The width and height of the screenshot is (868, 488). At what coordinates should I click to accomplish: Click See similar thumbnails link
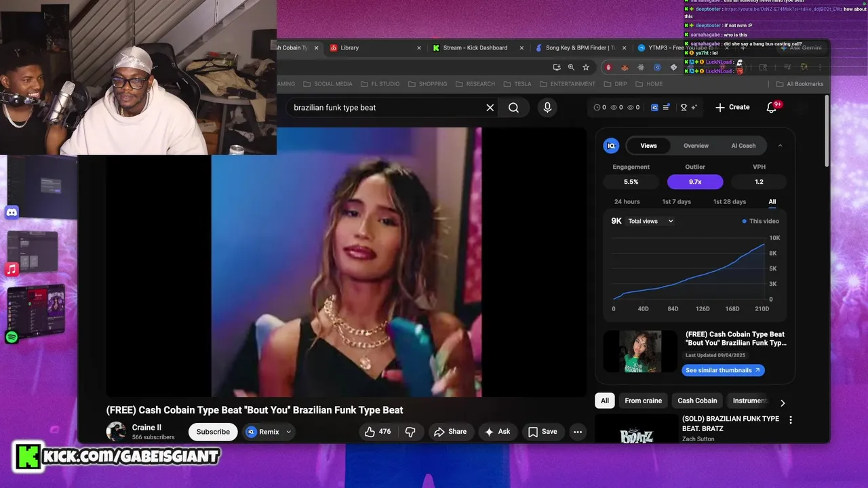(723, 370)
